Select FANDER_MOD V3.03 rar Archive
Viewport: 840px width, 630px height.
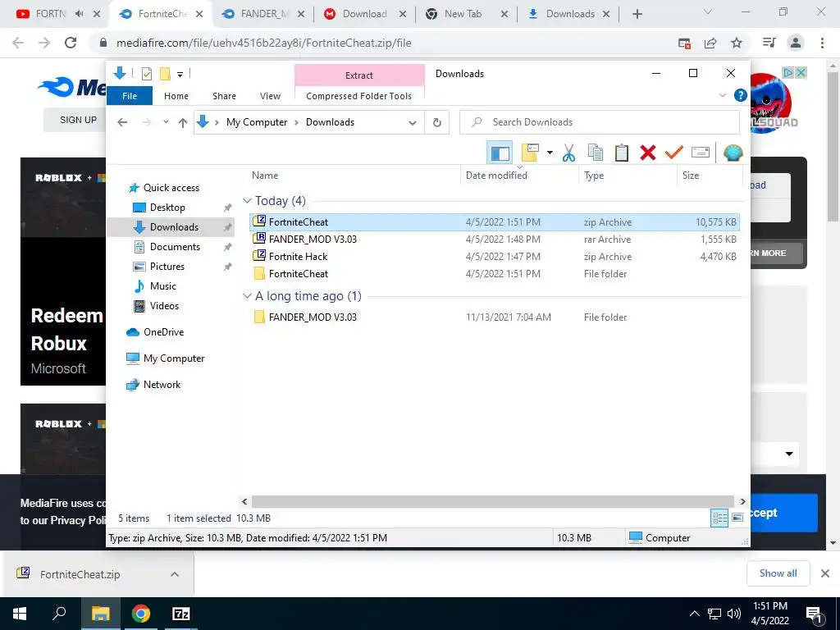(x=495, y=239)
